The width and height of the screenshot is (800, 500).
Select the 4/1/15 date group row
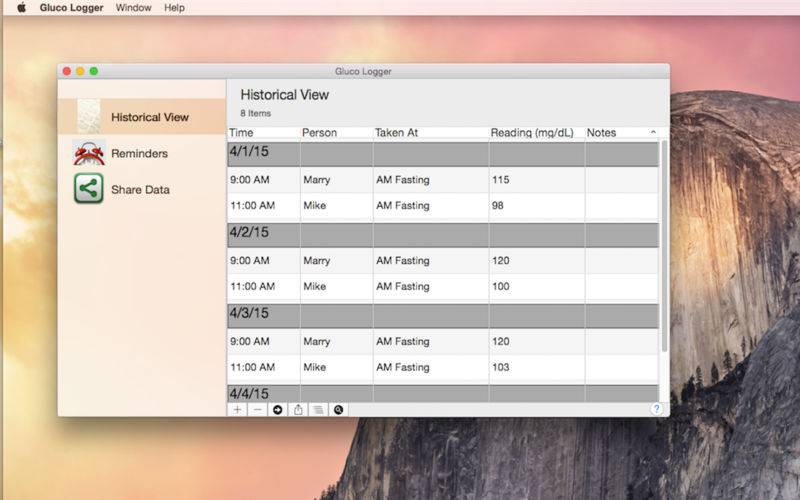[x=443, y=154]
